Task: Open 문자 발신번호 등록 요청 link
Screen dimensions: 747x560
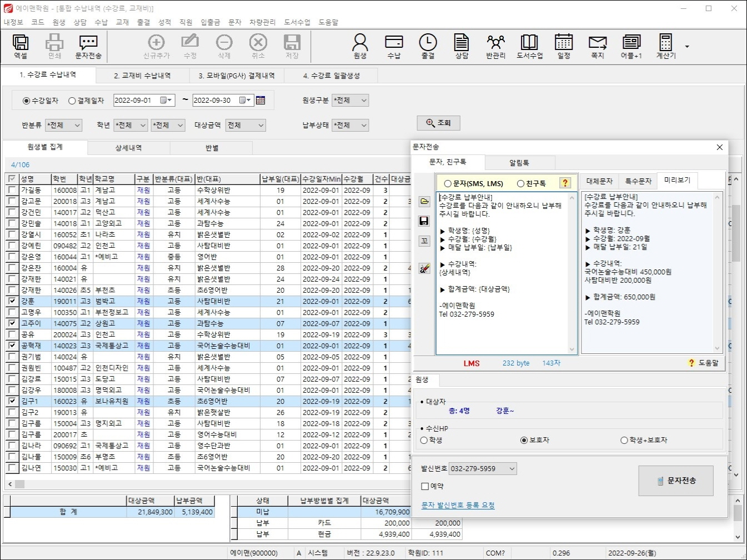Action: (458, 505)
